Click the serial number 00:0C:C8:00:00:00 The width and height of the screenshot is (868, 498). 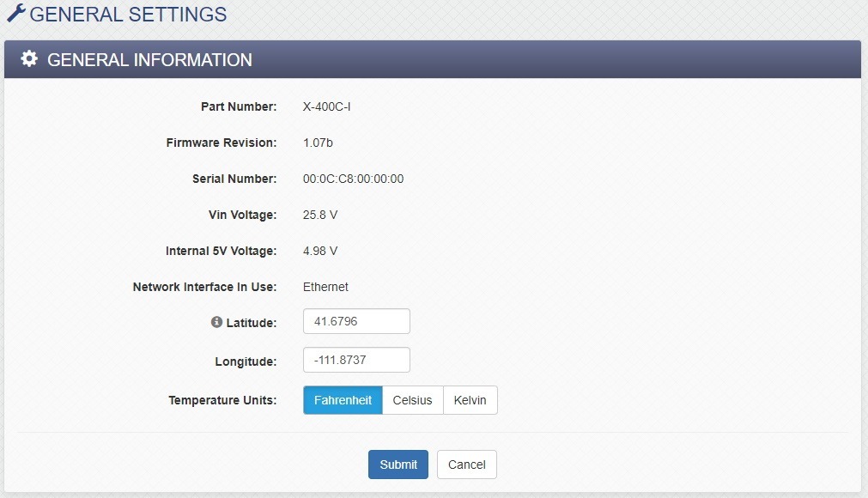click(353, 179)
